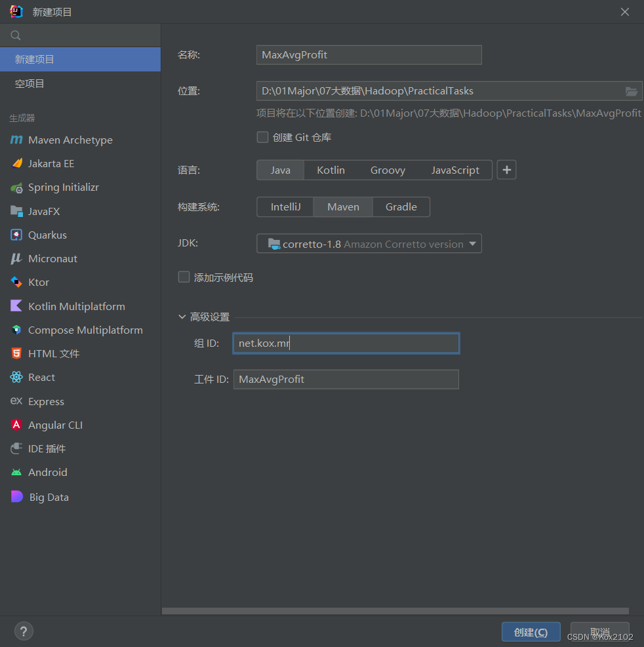Viewport: 644px width, 647px height.
Task: Select JavaScript as the language
Action: pos(455,170)
